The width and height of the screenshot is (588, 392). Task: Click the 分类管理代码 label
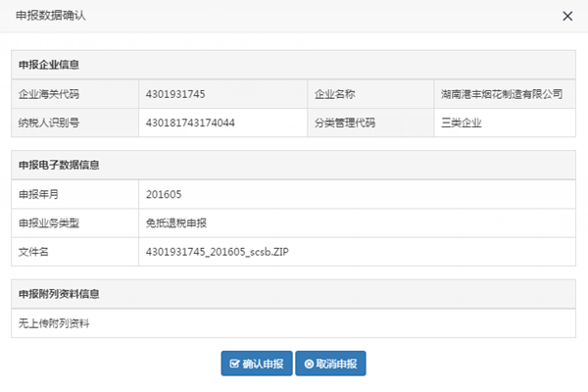(x=344, y=122)
